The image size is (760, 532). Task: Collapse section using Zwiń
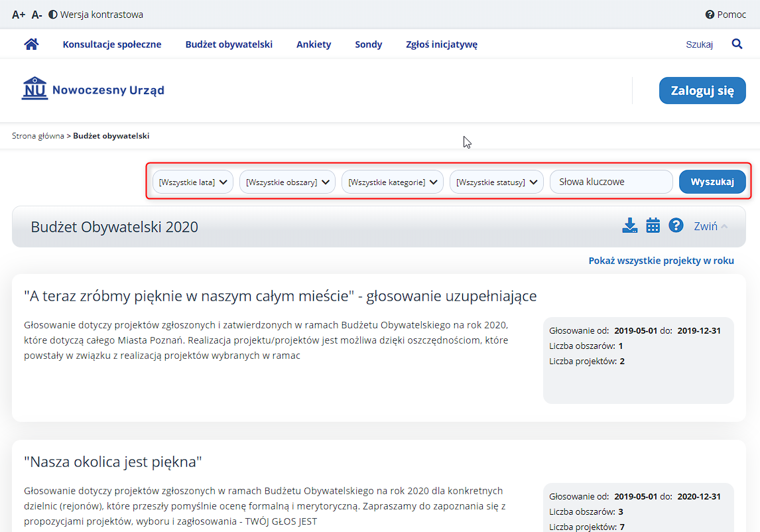pyautogui.click(x=710, y=226)
